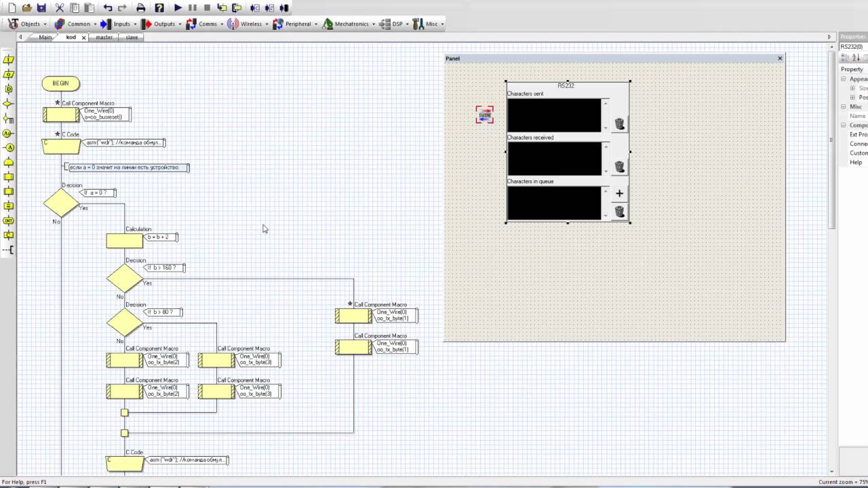Image resolution: width=868 pixels, height=488 pixels.
Task: Pause the simulation
Action: click(x=193, y=8)
